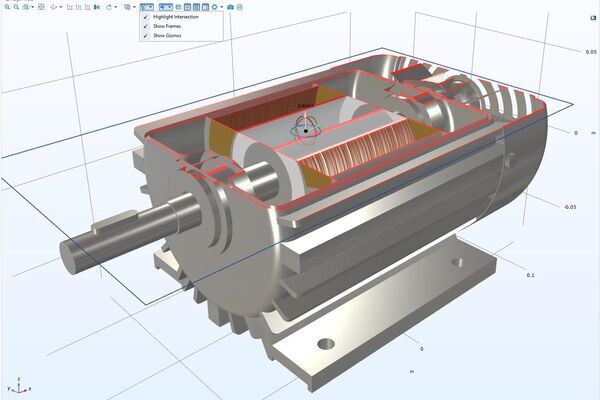Click the clipping plane gizmo in model
Screen dimensions: 600x400
coord(305,128)
